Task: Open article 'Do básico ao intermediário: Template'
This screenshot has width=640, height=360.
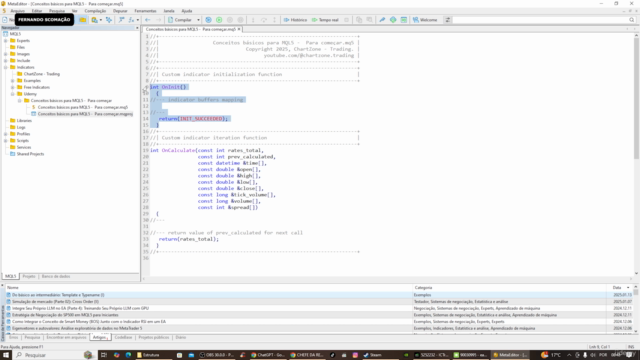Action: pyautogui.click(x=58, y=295)
